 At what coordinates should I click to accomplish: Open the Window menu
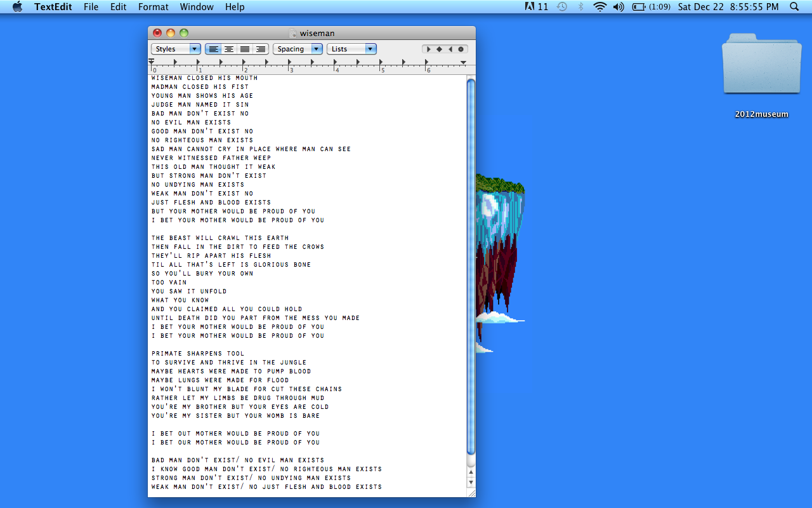196,7
